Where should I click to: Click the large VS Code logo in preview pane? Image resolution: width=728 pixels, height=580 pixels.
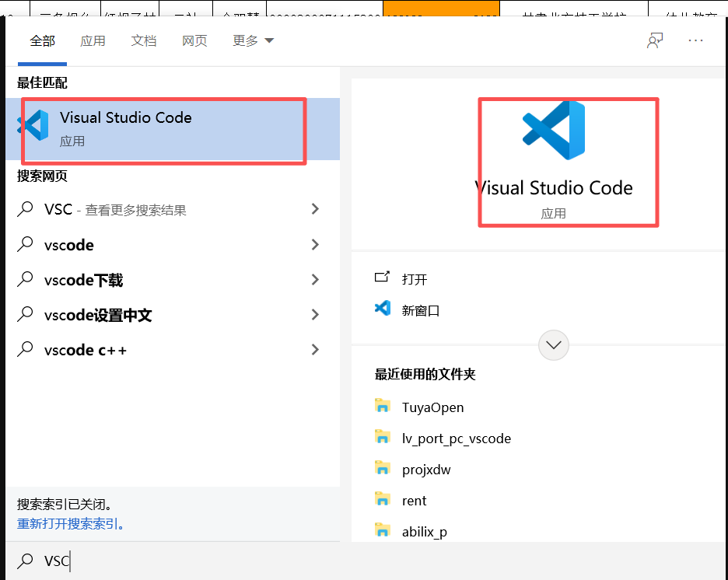(x=554, y=130)
